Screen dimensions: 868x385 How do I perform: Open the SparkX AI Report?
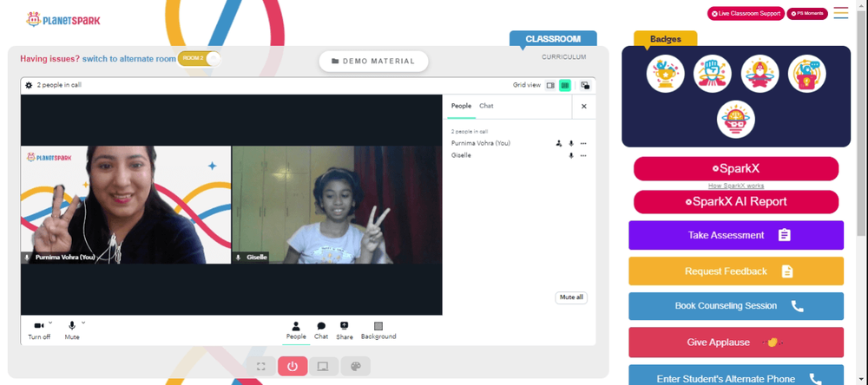click(x=736, y=202)
